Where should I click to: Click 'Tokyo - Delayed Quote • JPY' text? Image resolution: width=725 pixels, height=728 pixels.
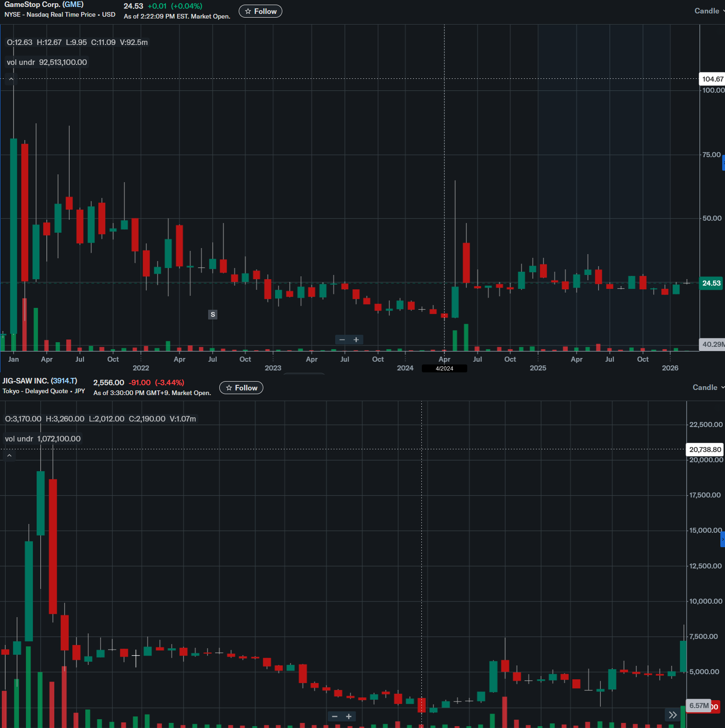[x=44, y=391]
